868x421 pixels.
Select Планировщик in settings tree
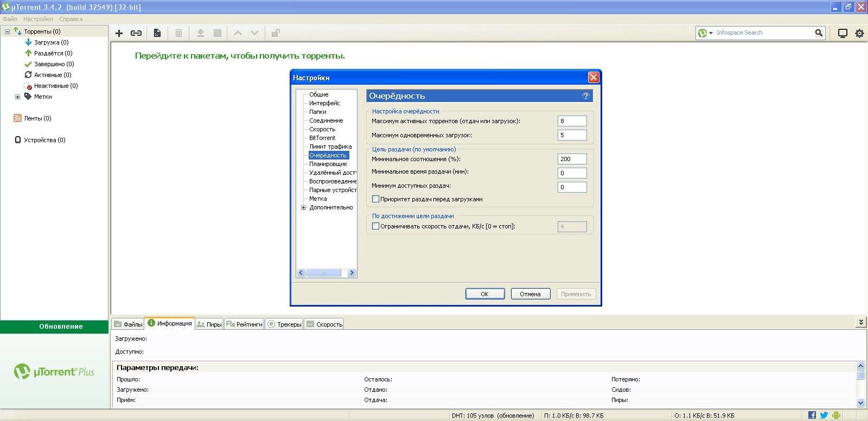[328, 164]
